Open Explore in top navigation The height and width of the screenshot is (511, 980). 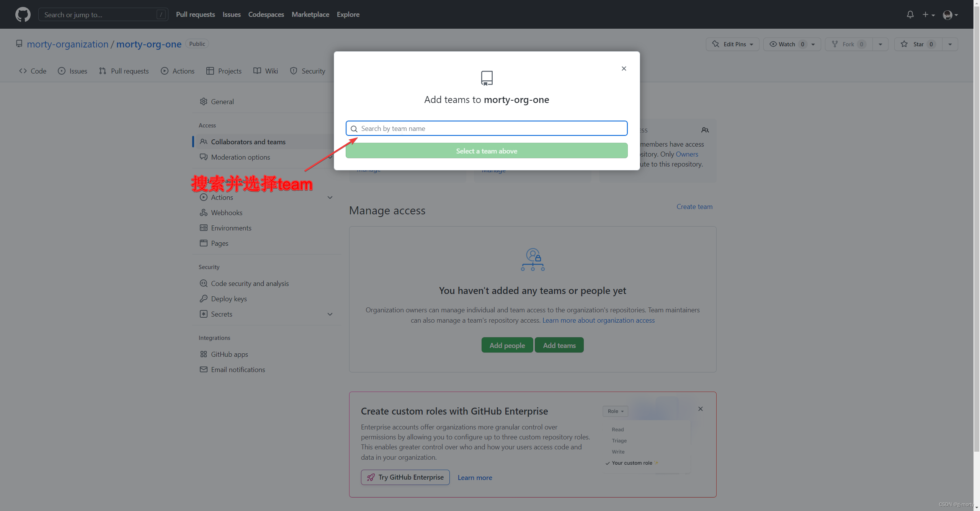click(348, 15)
